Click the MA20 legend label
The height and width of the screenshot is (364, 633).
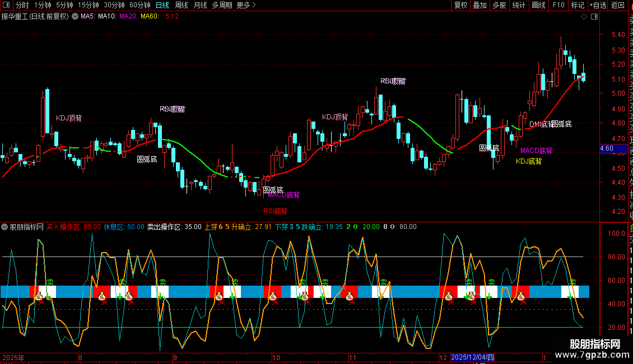click(128, 17)
